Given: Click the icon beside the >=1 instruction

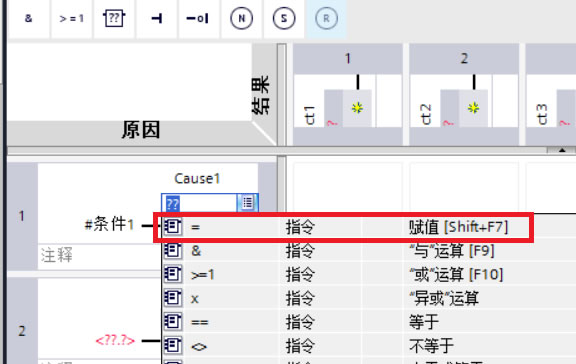Looking at the screenshot, I should pos(173,274).
